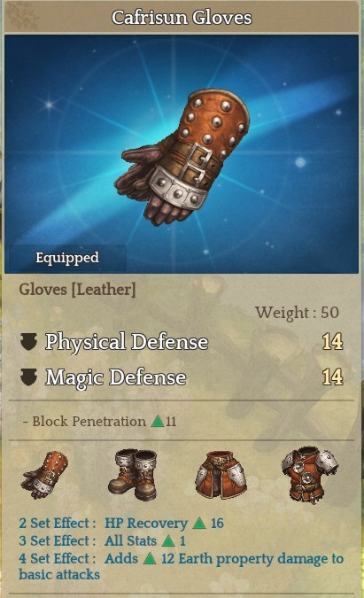Click the Physical Defense stat label
364x598 pixels.
(x=127, y=341)
